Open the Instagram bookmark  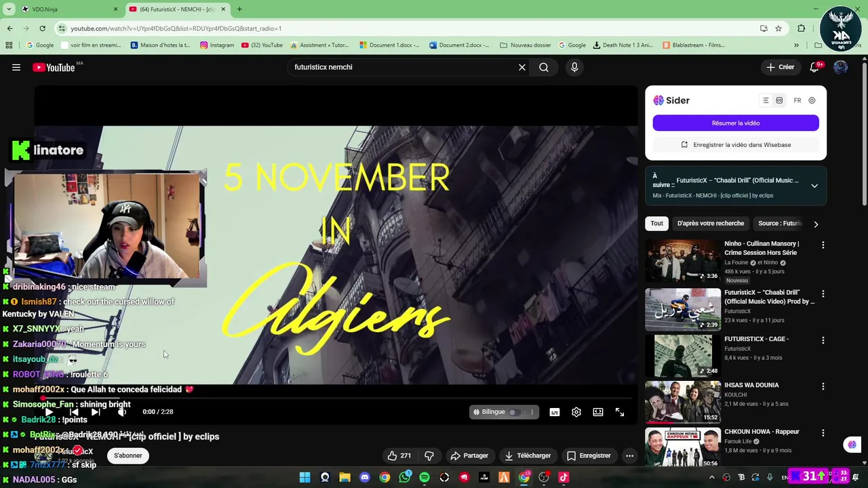[216, 45]
